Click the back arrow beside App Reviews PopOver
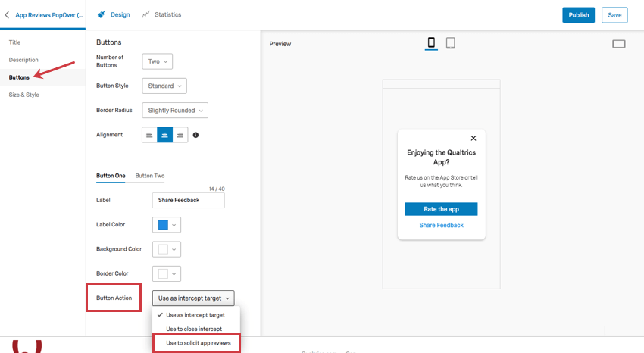Image resolution: width=644 pixels, height=353 pixels. 7,15
